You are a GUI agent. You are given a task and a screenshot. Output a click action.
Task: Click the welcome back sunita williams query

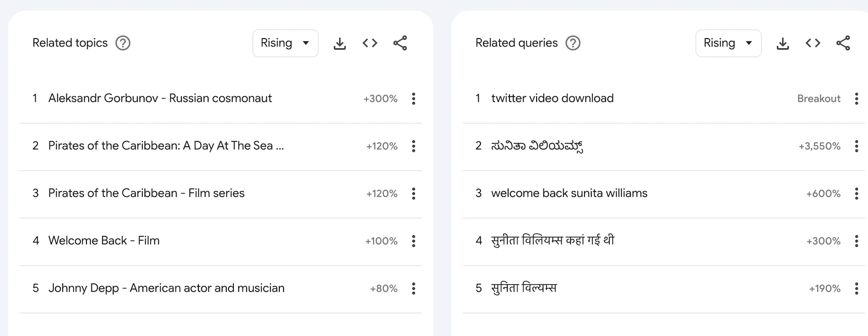[x=569, y=193]
